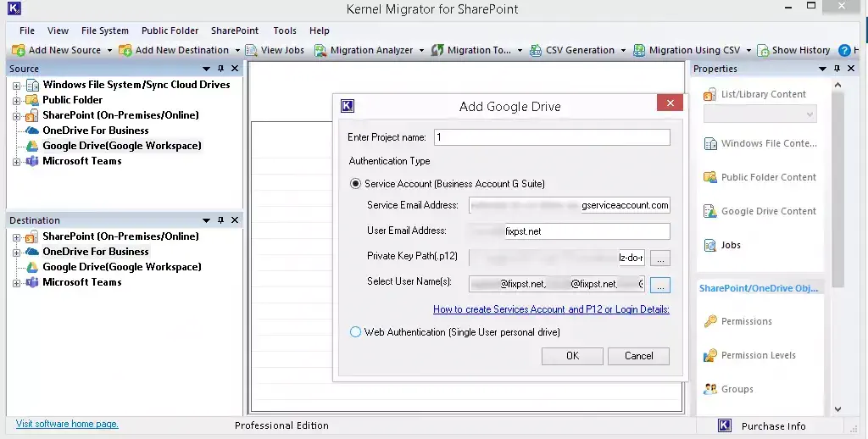Open the SharePoint menu
Image resolution: width=868 pixels, height=439 pixels.
(235, 31)
